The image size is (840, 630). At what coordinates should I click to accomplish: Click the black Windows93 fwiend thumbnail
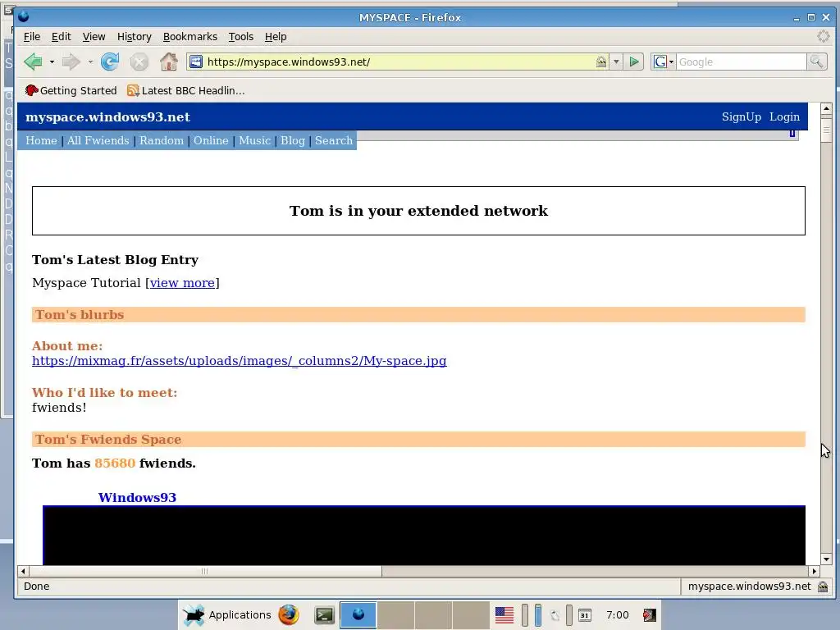[424, 535]
